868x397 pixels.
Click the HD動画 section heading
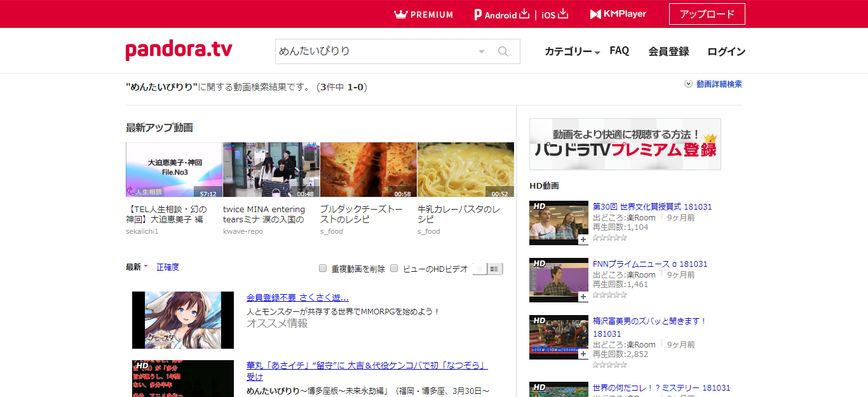(544, 185)
